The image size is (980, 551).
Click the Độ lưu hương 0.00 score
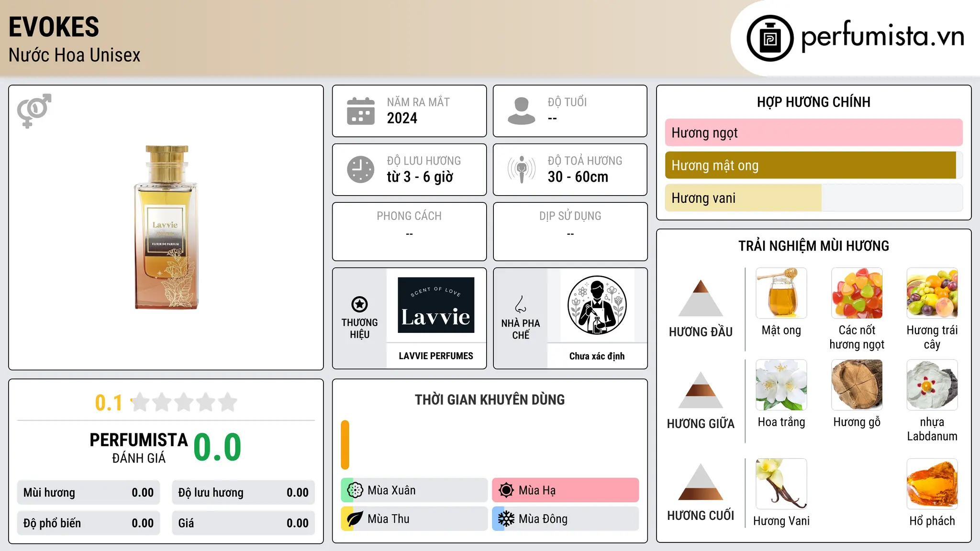244,493
